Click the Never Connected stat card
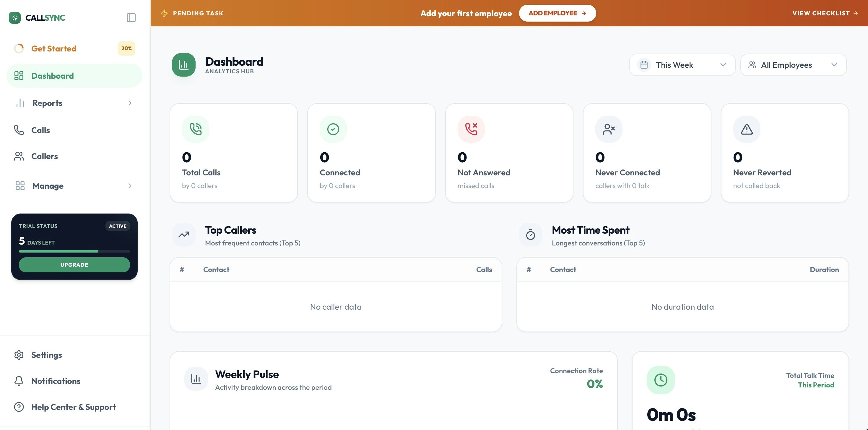The width and height of the screenshot is (868, 430). coord(647,153)
